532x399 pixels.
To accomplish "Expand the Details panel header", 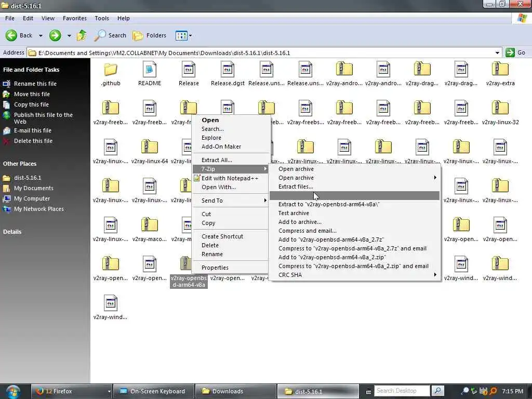I will click(12, 232).
